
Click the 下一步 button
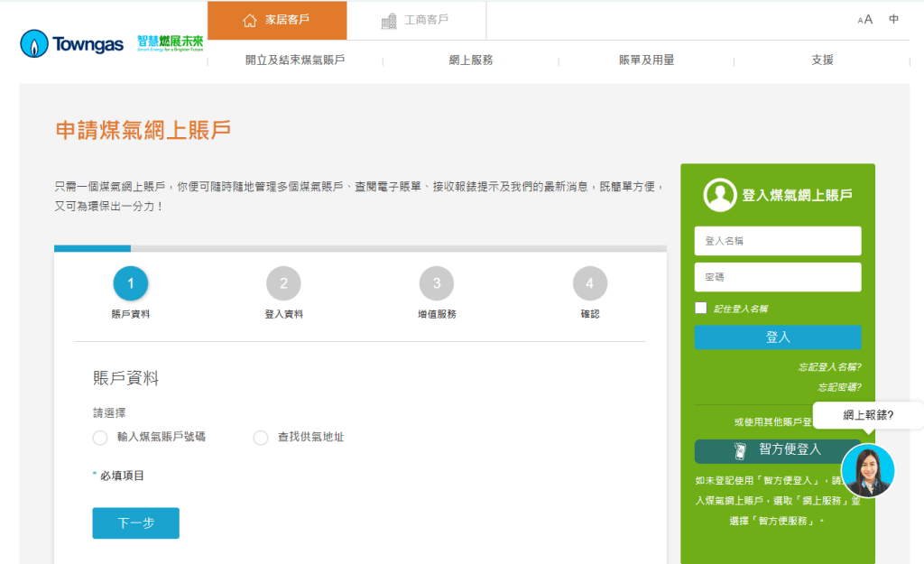pyautogui.click(x=135, y=522)
